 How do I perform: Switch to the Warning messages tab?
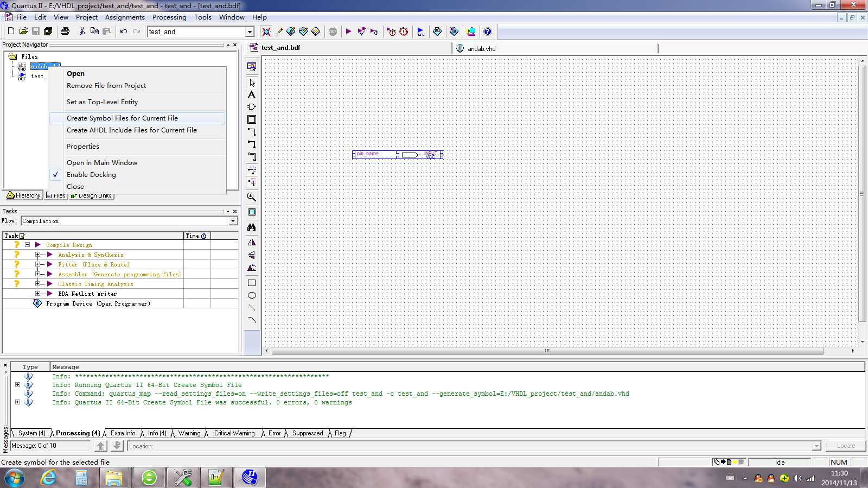(189, 433)
